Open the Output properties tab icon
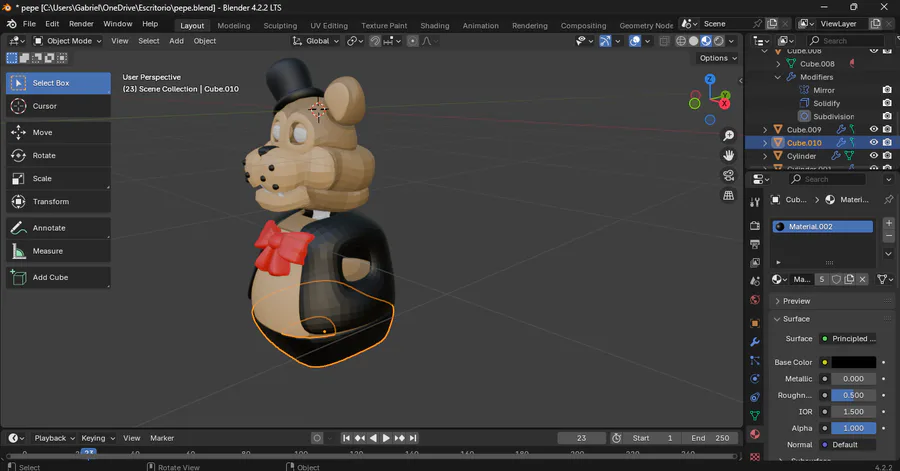Image resolution: width=900 pixels, height=471 pixels. (x=755, y=244)
